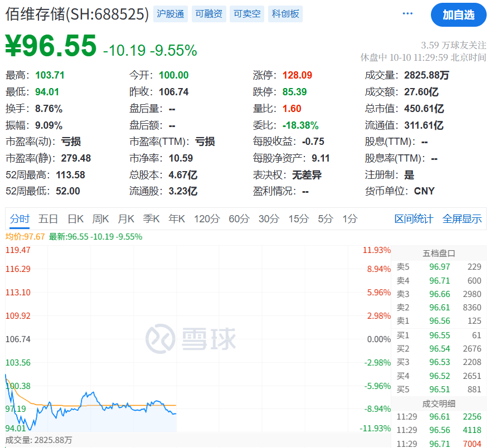Switch to the 年K chart tab
This screenshot has height=448, width=490.
coord(177,219)
